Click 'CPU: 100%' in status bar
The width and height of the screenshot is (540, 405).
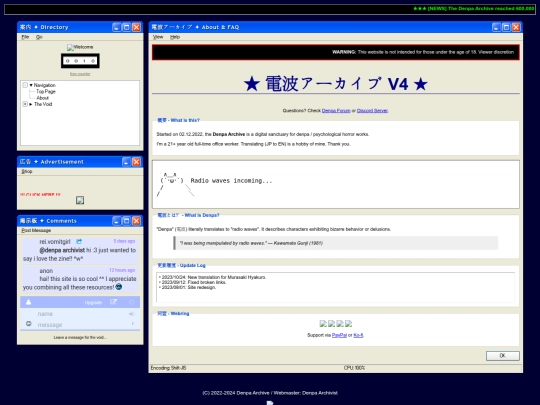(x=354, y=368)
